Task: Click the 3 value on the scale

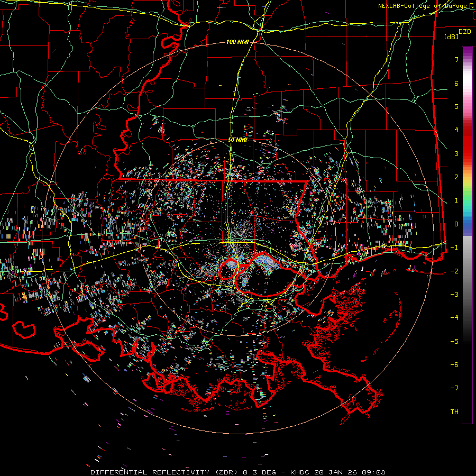Action: pos(456,153)
